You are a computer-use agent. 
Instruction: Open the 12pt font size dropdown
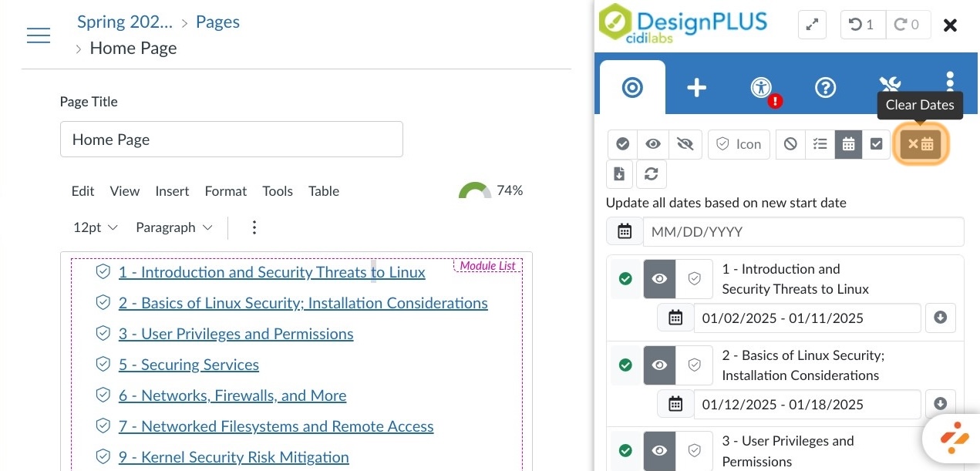click(95, 227)
